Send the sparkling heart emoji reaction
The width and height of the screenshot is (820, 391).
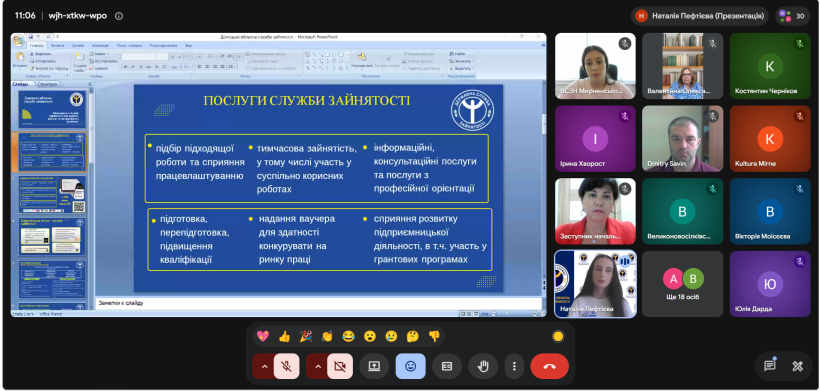pyautogui.click(x=263, y=336)
